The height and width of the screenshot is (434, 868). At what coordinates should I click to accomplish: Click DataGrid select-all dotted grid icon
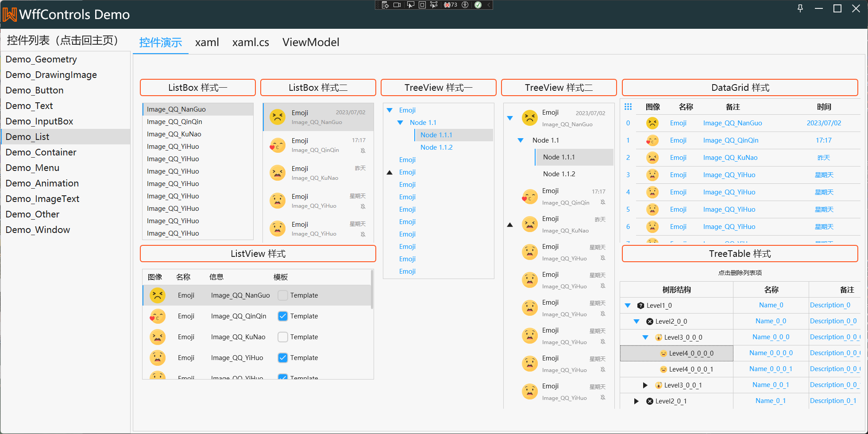click(628, 107)
